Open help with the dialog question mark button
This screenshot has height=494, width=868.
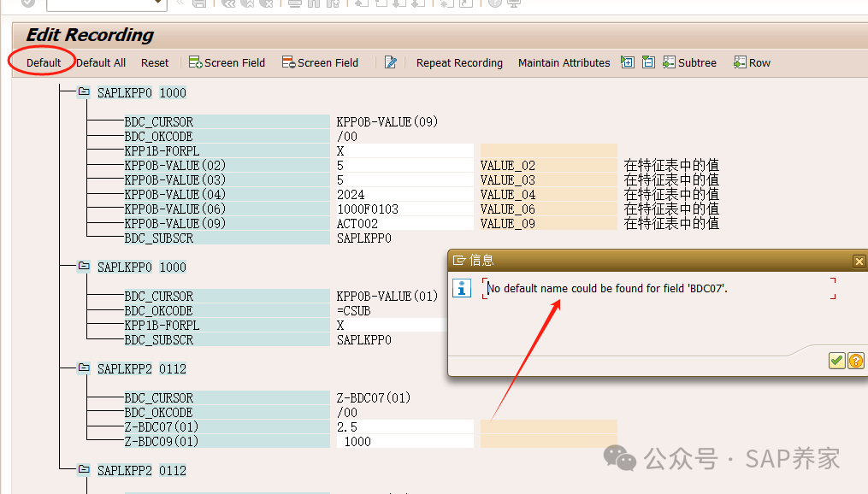coord(856,361)
